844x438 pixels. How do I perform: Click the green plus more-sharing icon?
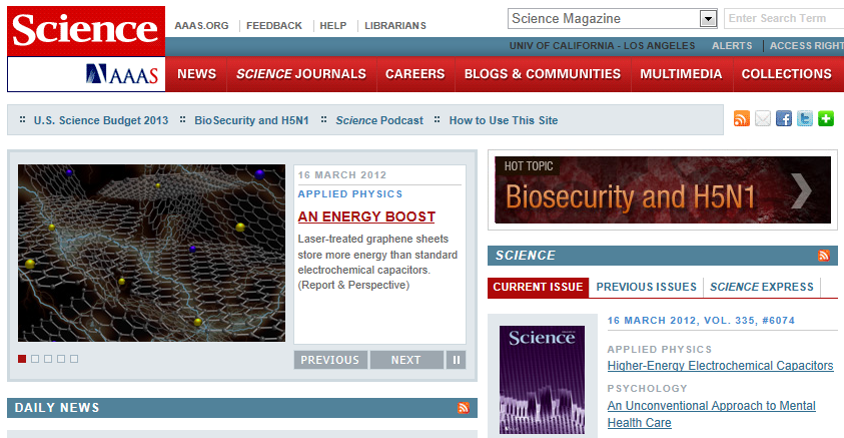pyautogui.click(x=826, y=118)
